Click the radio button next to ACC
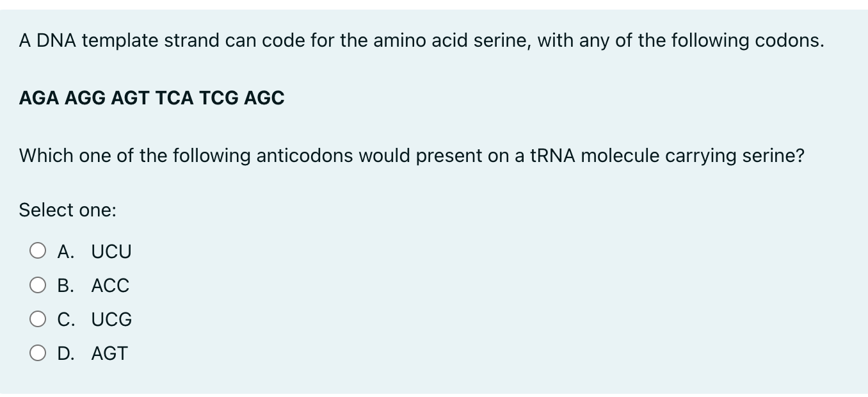Screen dimensions: 868x397 tap(38, 285)
